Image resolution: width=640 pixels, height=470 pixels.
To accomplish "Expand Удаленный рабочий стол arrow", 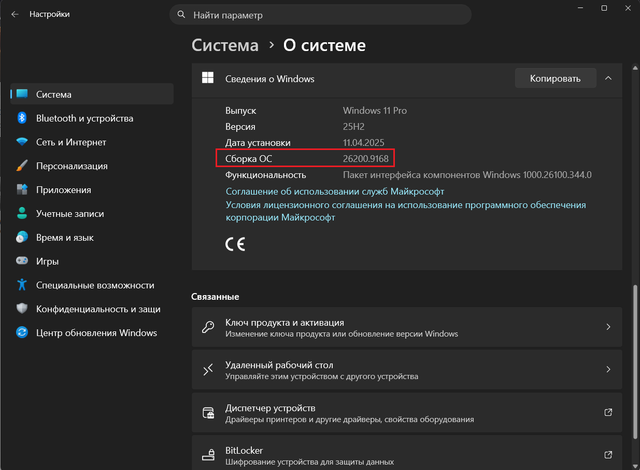I will 608,369.
